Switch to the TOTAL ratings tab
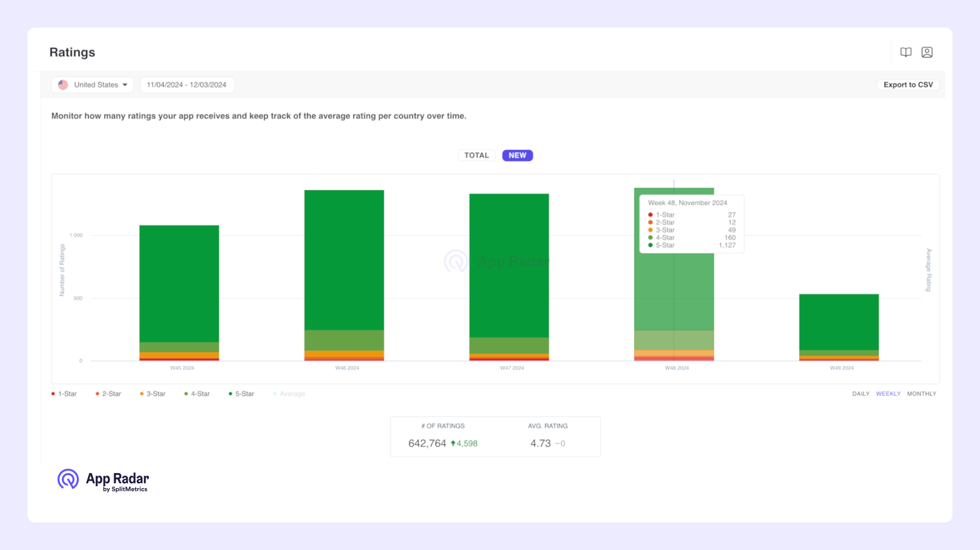Screen dimensions: 980x550 point(476,156)
